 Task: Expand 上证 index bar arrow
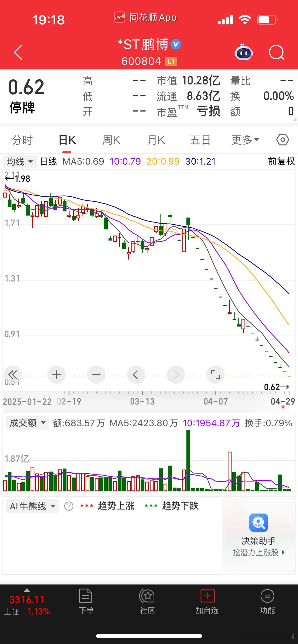[x=26, y=590]
